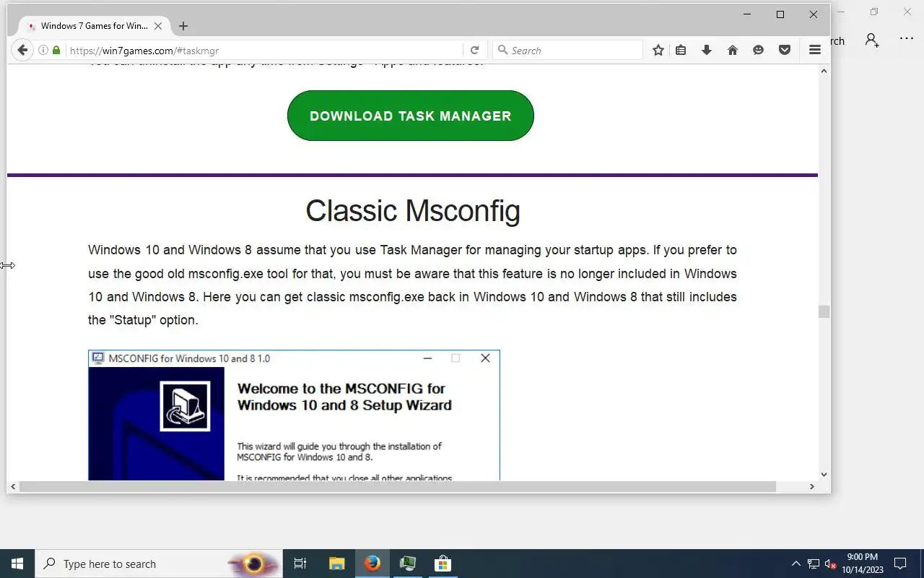Maximize the Firefox window

(780, 14)
